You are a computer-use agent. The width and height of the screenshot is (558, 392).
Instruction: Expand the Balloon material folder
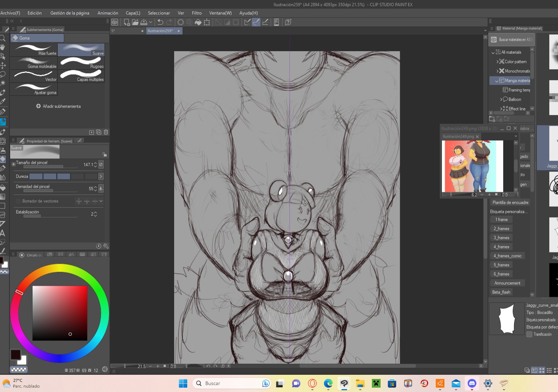click(501, 99)
